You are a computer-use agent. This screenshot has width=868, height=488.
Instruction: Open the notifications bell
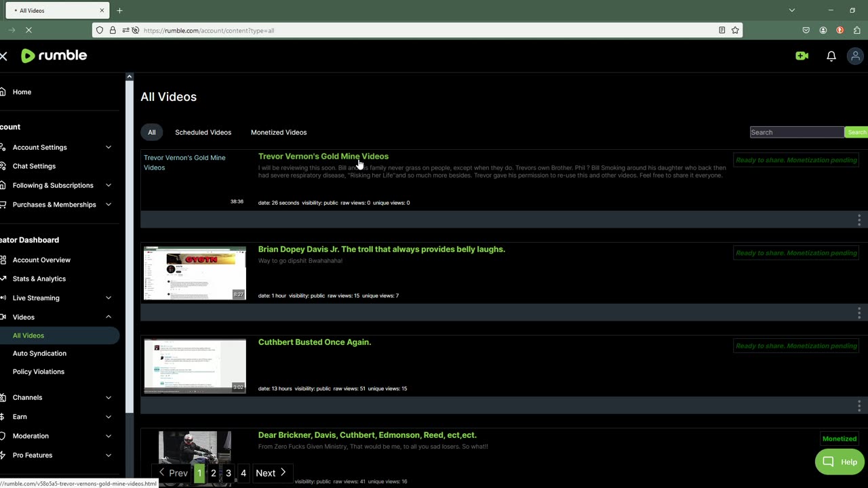(x=831, y=56)
